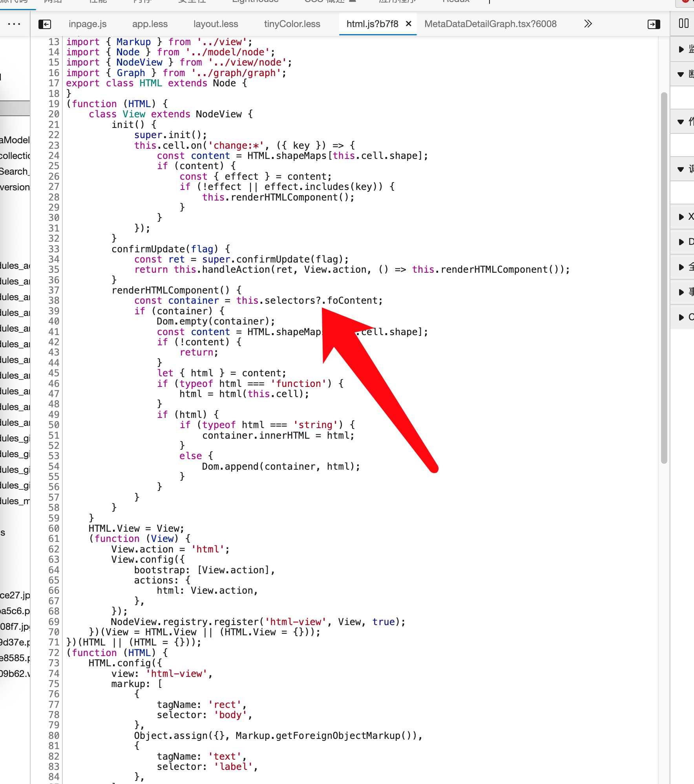Click the pause script execution icon
The width and height of the screenshot is (694, 784).
pos(683,24)
